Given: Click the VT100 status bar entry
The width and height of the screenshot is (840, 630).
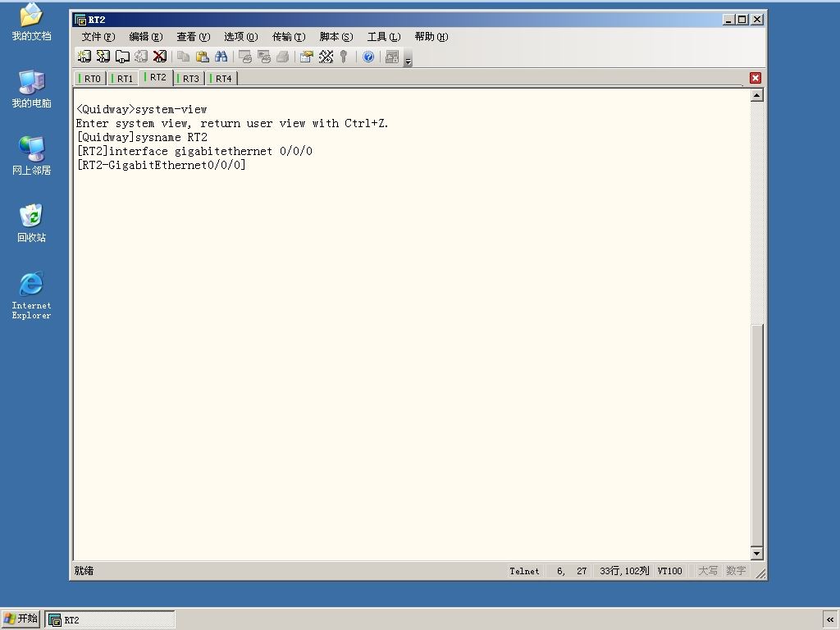Looking at the screenshot, I should (x=669, y=571).
